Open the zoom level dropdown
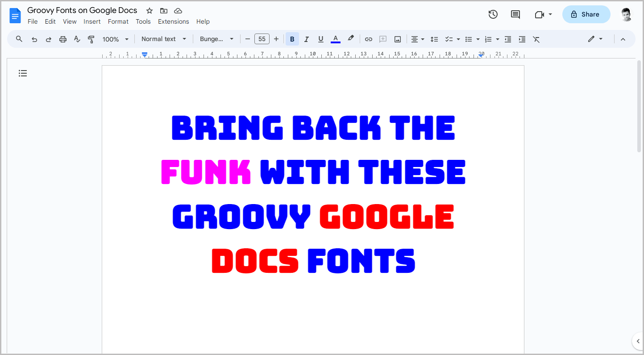Viewport: 644px width, 355px height. pyautogui.click(x=115, y=39)
